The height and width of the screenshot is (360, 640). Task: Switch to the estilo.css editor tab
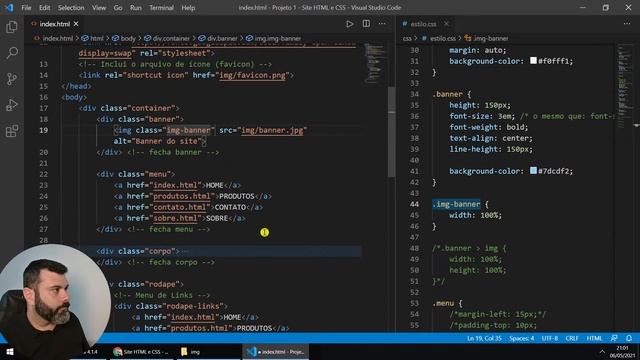pos(423,24)
